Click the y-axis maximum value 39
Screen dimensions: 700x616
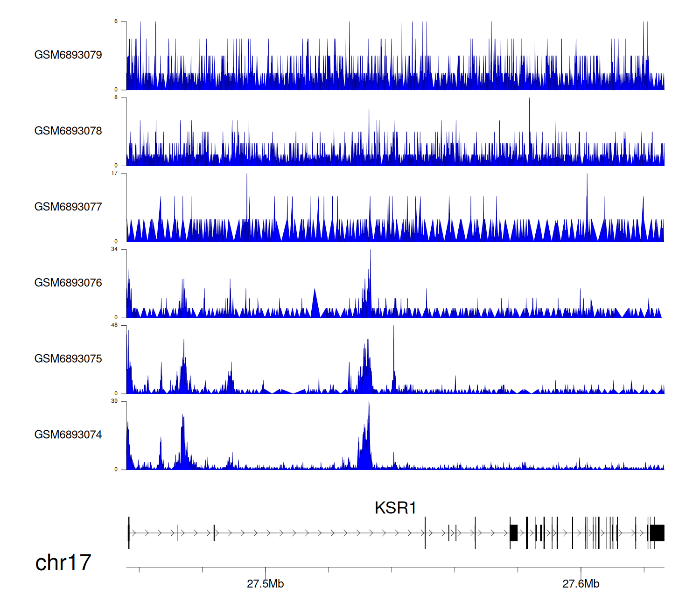click(114, 401)
